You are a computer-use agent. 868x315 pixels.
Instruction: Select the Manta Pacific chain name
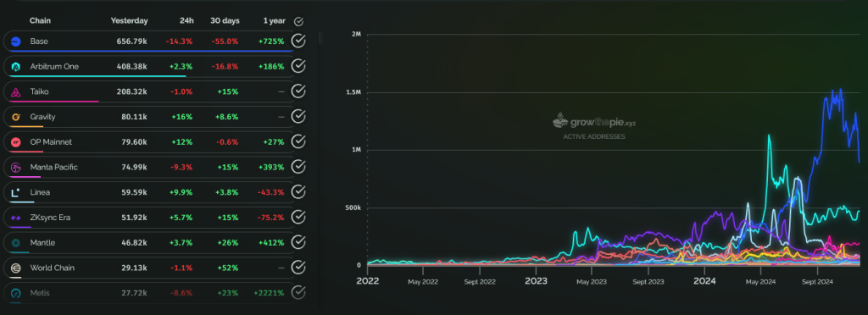(x=53, y=167)
